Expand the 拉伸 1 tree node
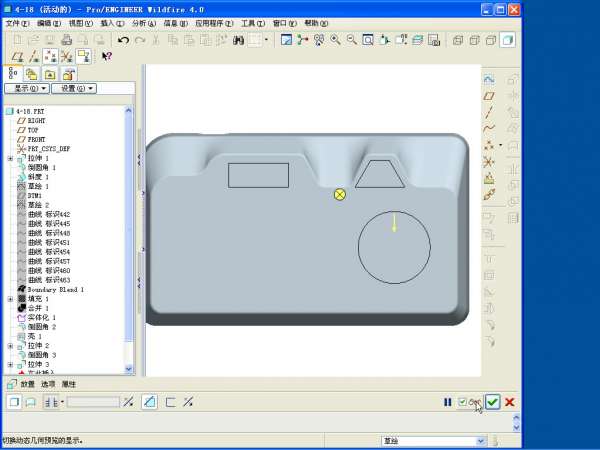The height and width of the screenshot is (450, 600). tap(10, 158)
